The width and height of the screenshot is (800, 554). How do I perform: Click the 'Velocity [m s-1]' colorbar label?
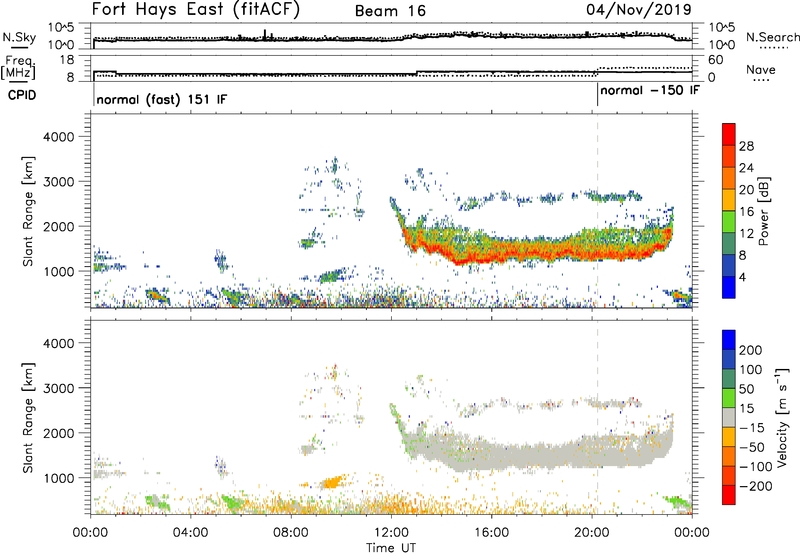782,417
